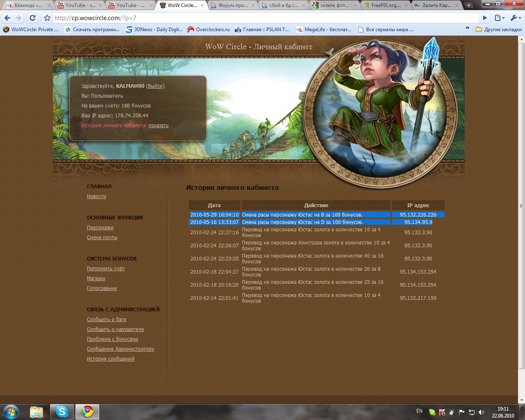
Task: Open the Другие закладки bookmarks folder
Action: click(x=498, y=30)
